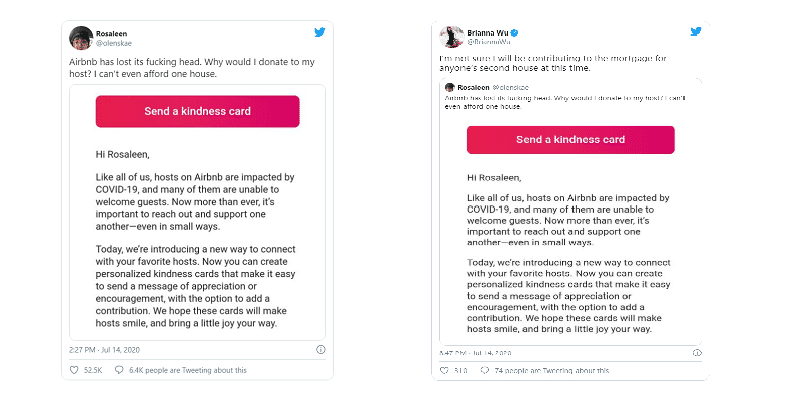Click the Rosaleen name in the quoted tweet
Image resolution: width=800 pixels, height=402 pixels.
coord(476,89)
